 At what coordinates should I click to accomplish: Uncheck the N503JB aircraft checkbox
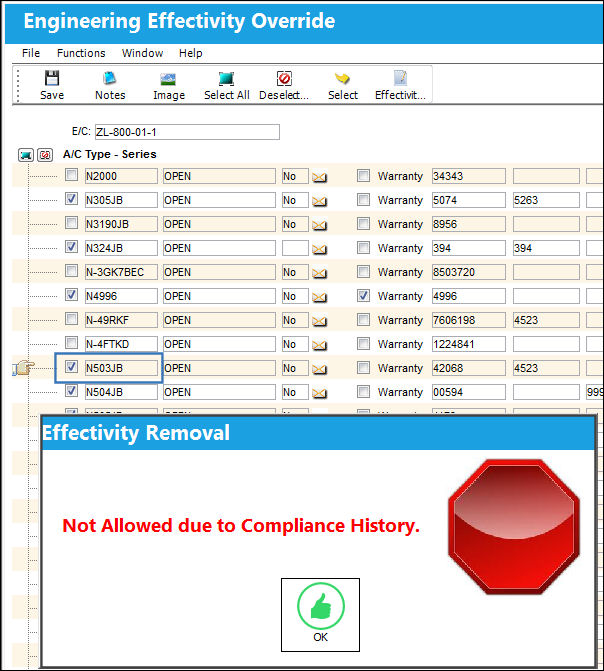(x=71, y=367)
